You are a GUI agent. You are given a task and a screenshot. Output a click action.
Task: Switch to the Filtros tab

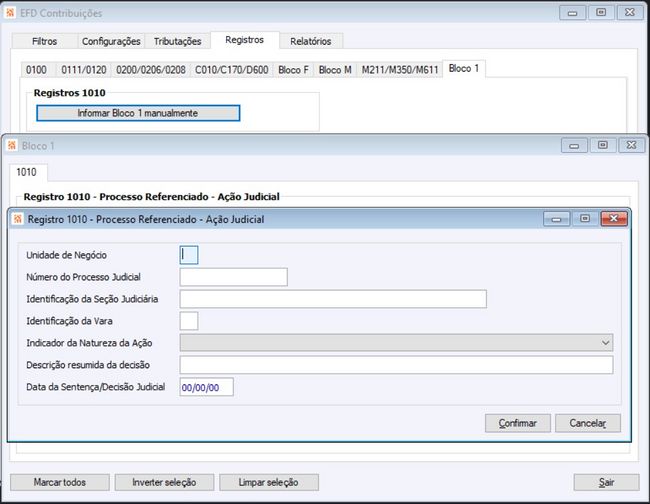tap(44, 41)
